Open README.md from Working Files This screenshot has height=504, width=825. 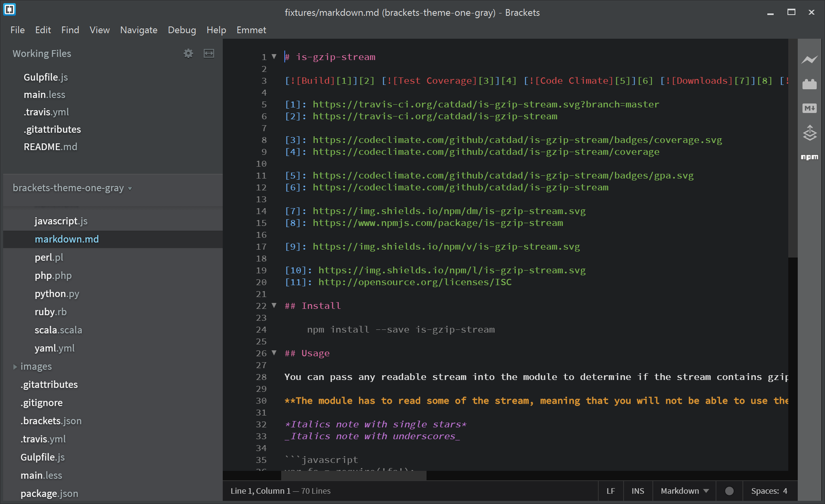click(x=51, y=146)
